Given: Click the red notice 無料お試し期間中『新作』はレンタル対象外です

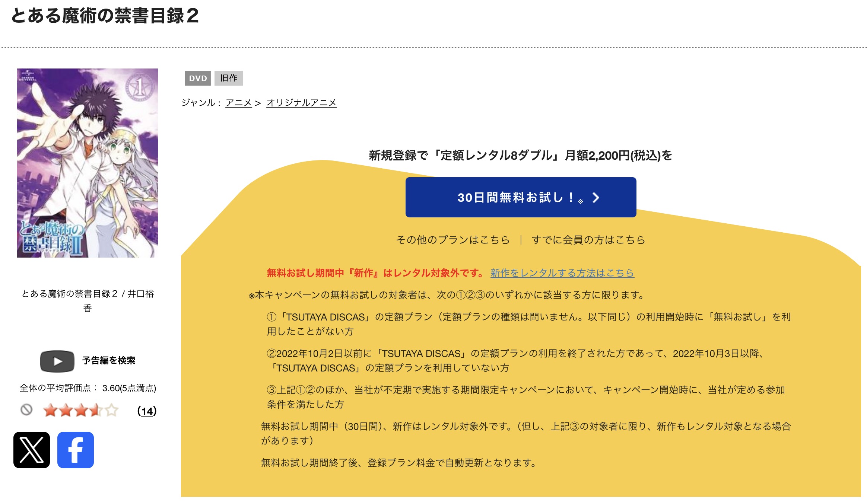Looking at the screenshot, I should pyautogui.click(x=375, y=273).
